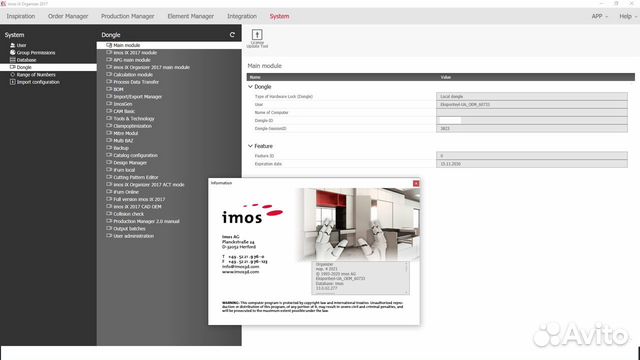This screenshot has height=360, width=640.
Task: Select Clampoptimization entry
Action: coord(132,126)
